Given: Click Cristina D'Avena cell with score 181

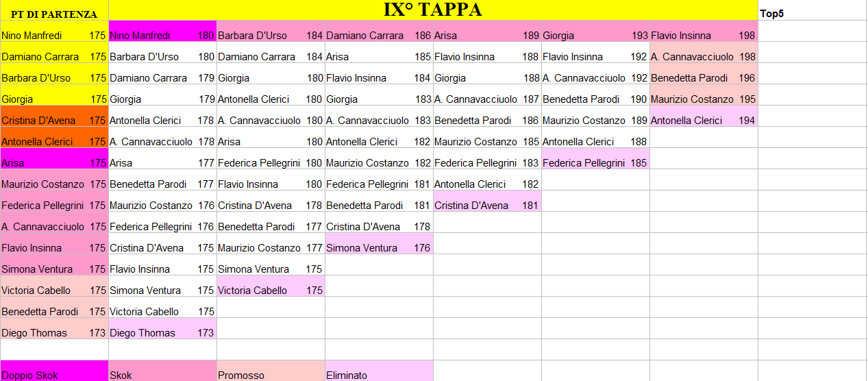Looking at the screenshot, I should (x=486, y=206).
